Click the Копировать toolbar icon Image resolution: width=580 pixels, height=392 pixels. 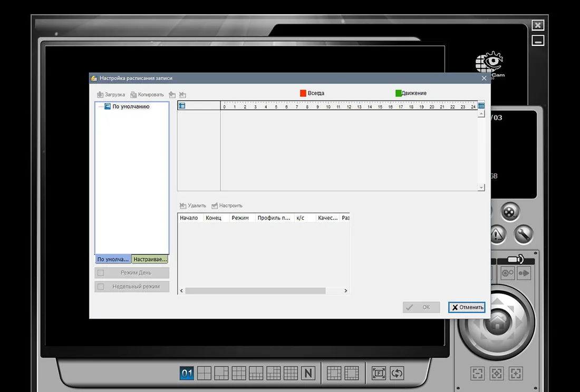pos(133,95)
